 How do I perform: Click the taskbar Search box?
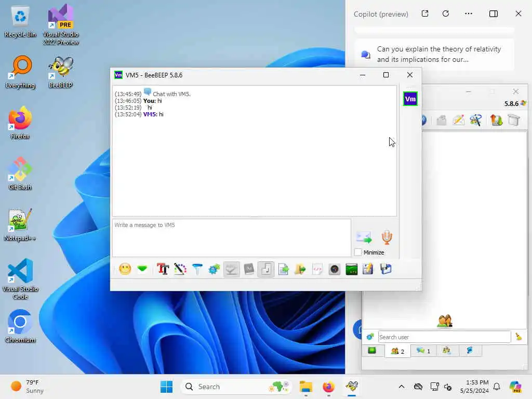[x=236, y=387]
